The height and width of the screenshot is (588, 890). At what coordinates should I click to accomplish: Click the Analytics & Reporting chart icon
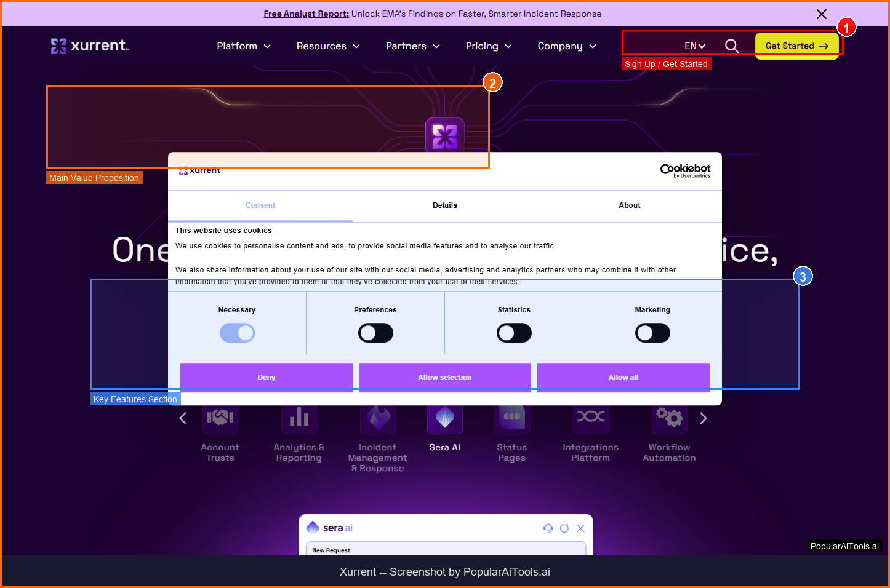299,418
